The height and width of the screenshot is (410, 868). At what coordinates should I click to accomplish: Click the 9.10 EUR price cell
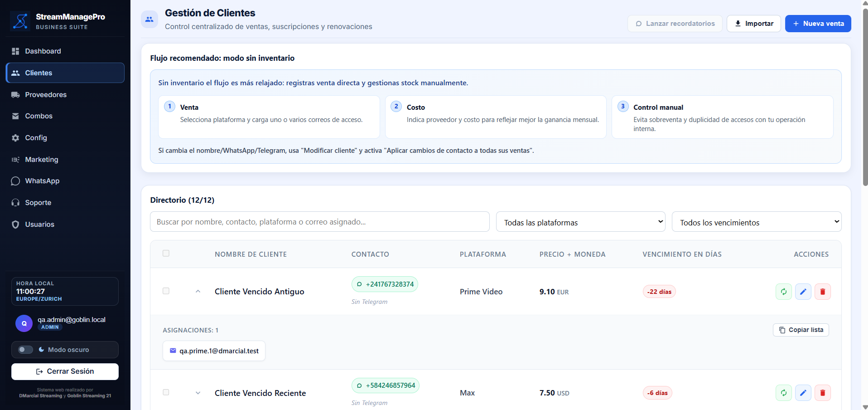pos(554,292)
